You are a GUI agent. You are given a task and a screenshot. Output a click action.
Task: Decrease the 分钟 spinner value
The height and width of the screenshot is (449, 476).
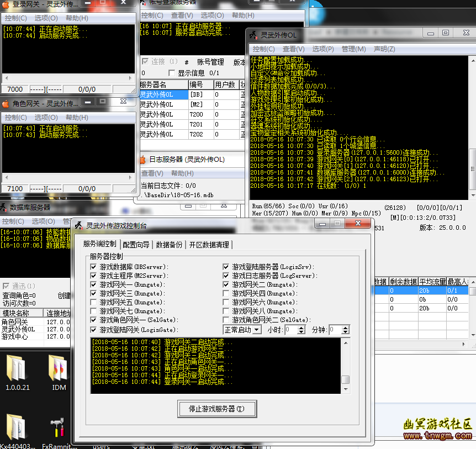coord(345,332)
